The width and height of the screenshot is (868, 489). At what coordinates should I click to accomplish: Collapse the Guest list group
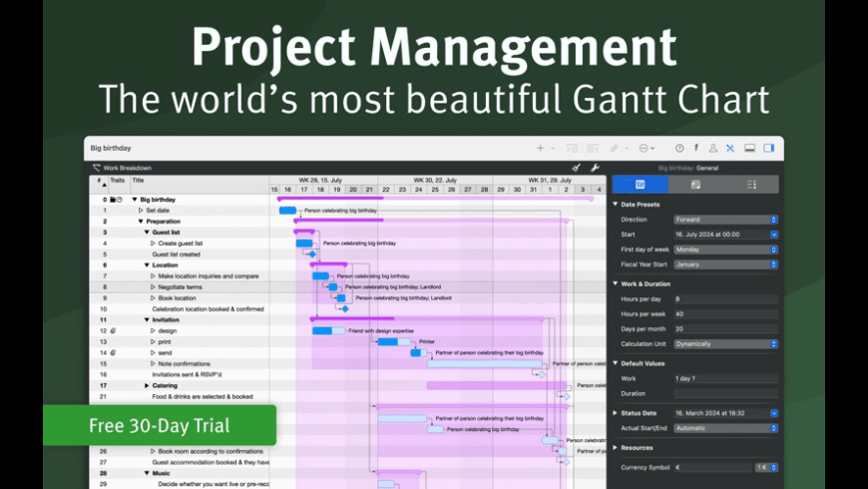[x=147, y=233]
